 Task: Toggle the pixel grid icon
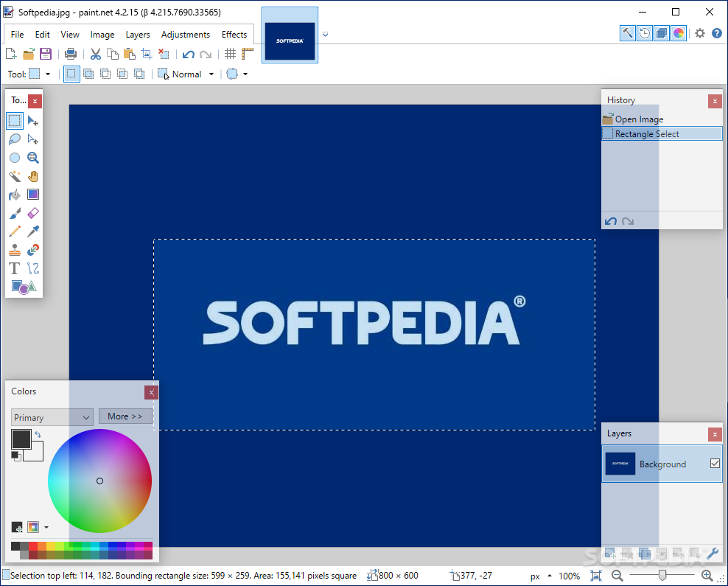pyautogui.click(x=230, y=54)
